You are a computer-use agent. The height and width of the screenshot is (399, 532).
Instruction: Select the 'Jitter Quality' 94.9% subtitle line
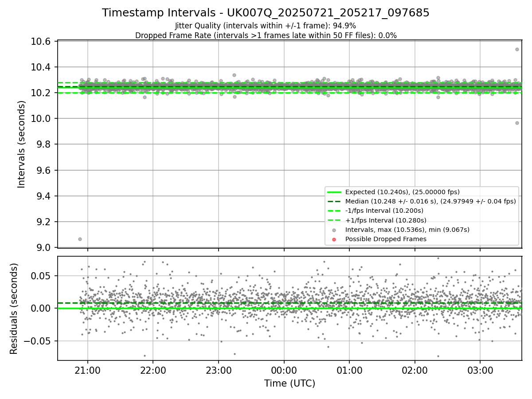point(266,26)
